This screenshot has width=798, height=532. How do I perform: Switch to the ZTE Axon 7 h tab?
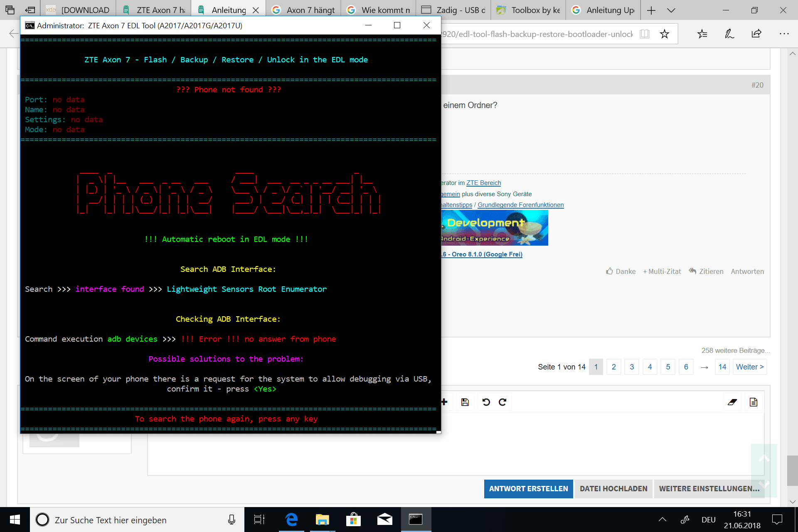click(154, 10)
